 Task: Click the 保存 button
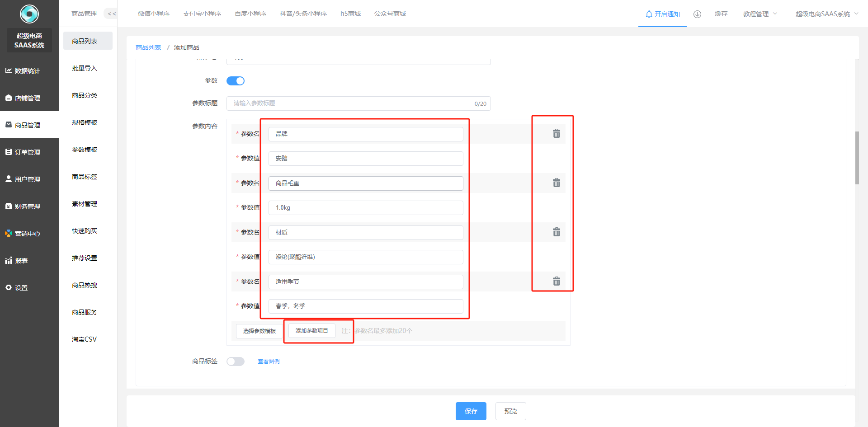pos(471,411)
